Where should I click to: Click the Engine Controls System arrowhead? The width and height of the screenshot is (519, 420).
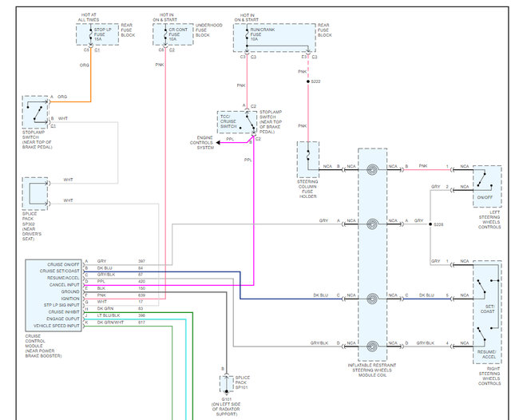(x=218, y=143)
